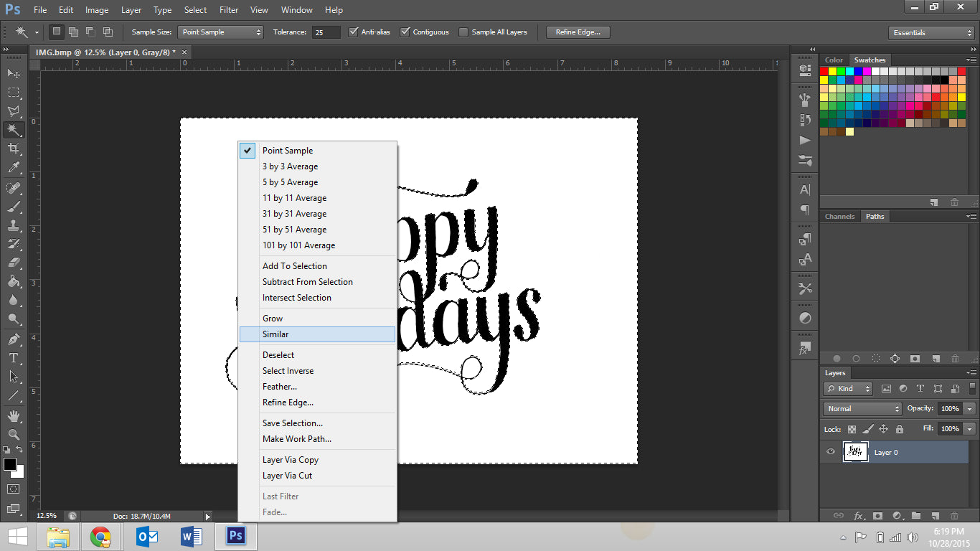Disable the Contiguous checkbox
This screenshot has width=980, height=551.
[x=405, y=32]
